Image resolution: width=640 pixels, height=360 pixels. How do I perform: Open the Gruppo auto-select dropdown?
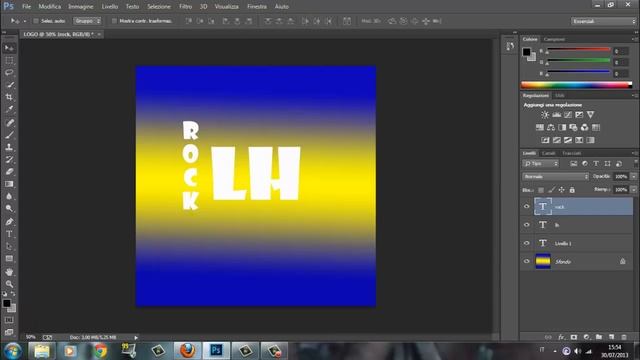[87, 21]
